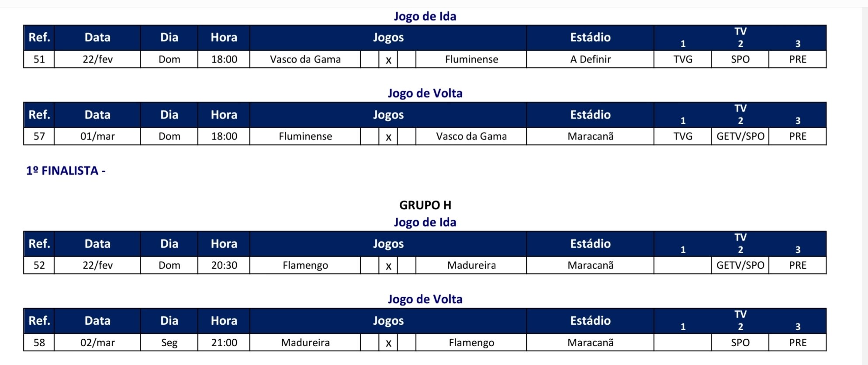Click the 'Seg' day cell
868x365 pixels.
pos(169,343)
